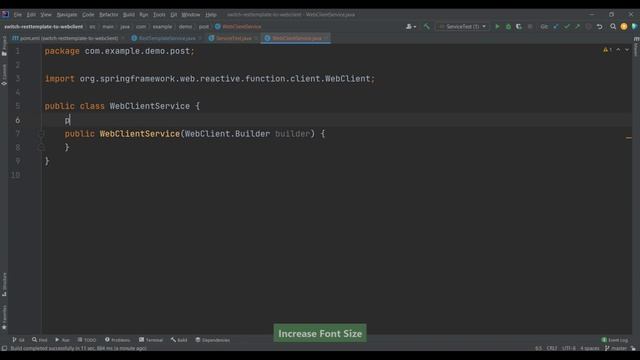
Task: Open the Build menu
Action: pos(129,14)
